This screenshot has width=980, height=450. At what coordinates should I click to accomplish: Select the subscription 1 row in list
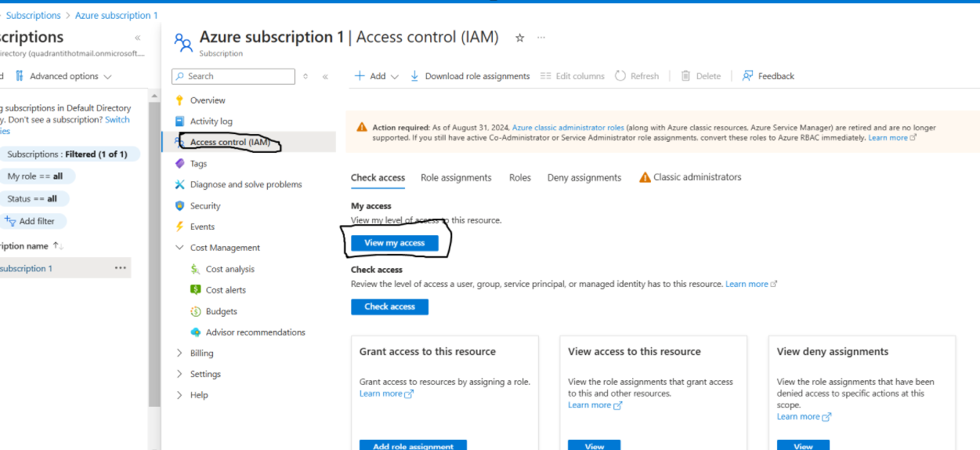[x=66, y=268]
